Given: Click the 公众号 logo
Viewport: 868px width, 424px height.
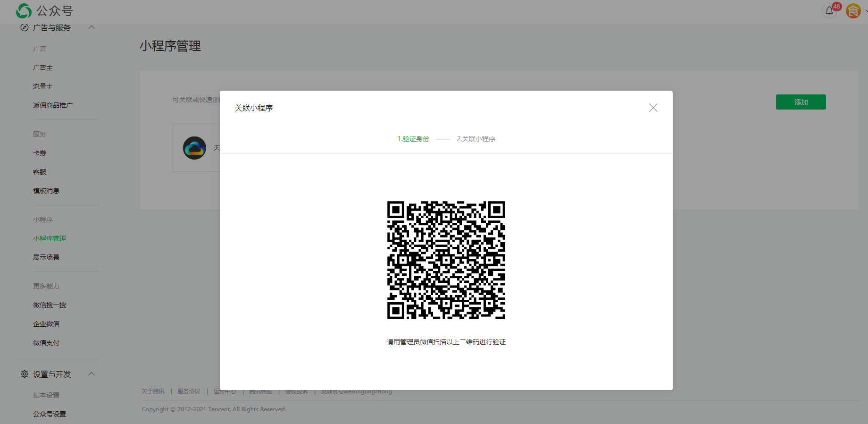Looking at the screenshot, I should [45, 10].
